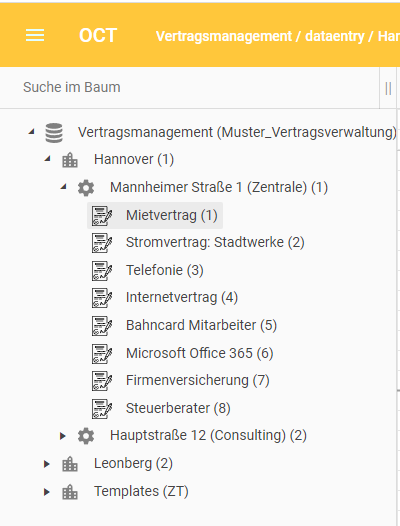The height and width of the screenshot is (526, 400).
Task: Expand the Templates (ZT) node
Action: point(47,492)
